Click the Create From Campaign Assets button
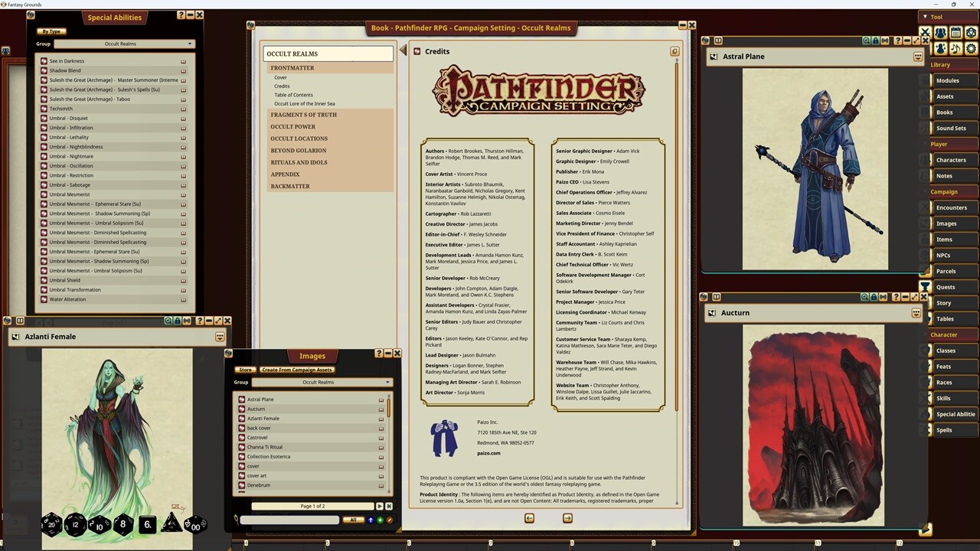Image resolution: width=980 pixels, height=551 pixels. (297, 370)
